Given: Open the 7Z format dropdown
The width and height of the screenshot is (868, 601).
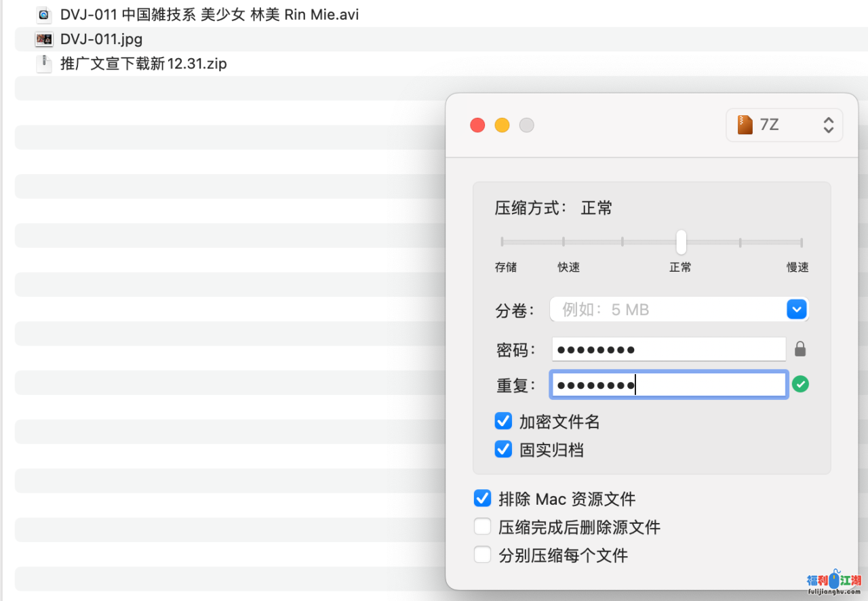Looking at the screenshot, I should pos(785,125).
